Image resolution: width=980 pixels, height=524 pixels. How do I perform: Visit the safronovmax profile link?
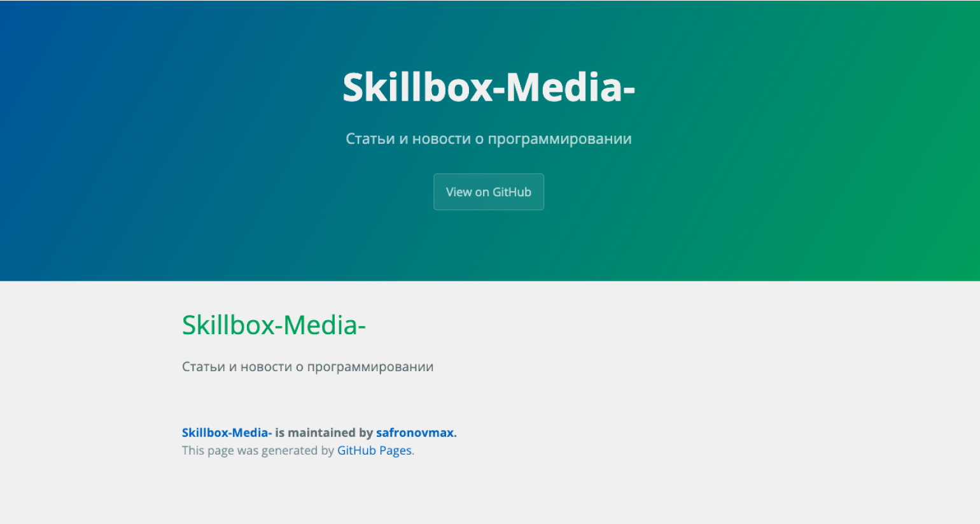[415, 432]
